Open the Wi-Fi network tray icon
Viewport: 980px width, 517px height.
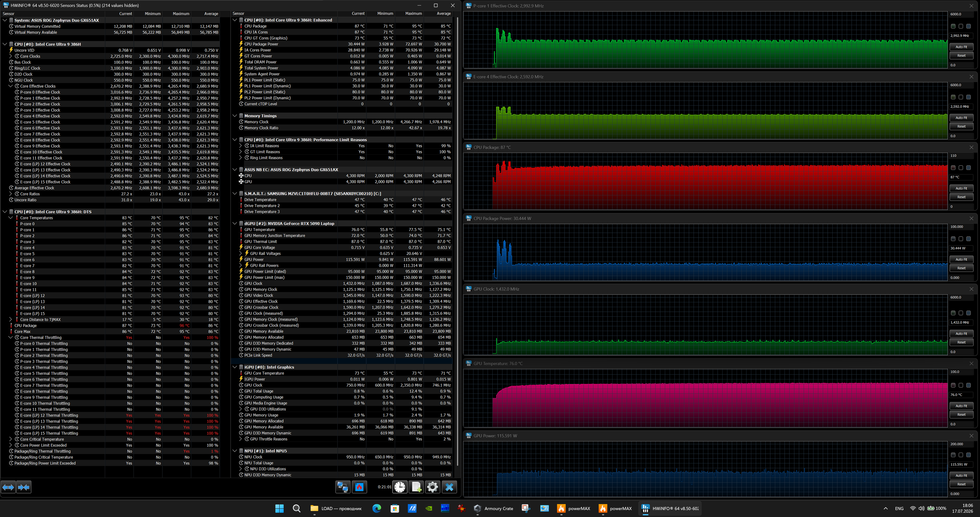click(913, 508)
